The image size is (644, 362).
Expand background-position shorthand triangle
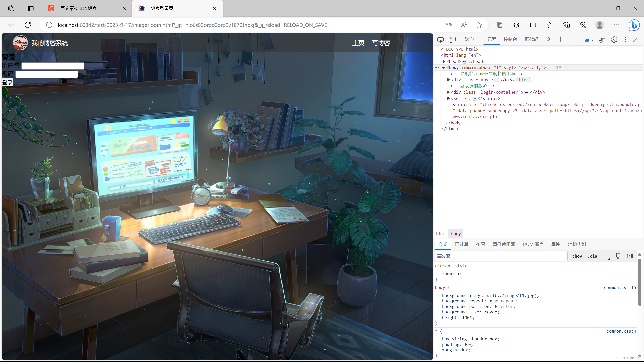tap(496, 306)
